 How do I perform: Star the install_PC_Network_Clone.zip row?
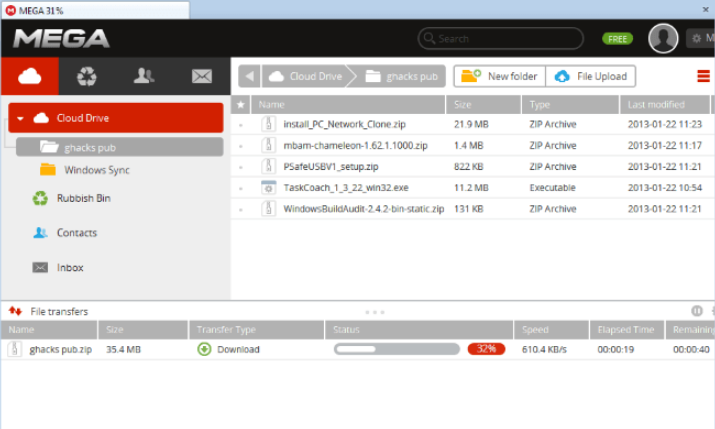click(241, 124)
